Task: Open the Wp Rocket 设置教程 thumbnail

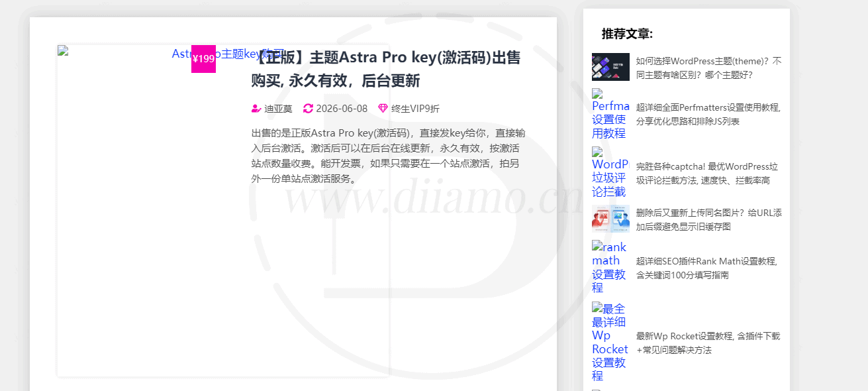Action: pos(610,342)
